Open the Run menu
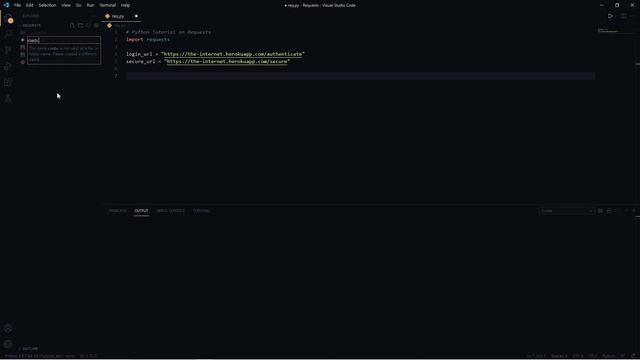Screen dimensions: 640x360 tap(90, 5)
